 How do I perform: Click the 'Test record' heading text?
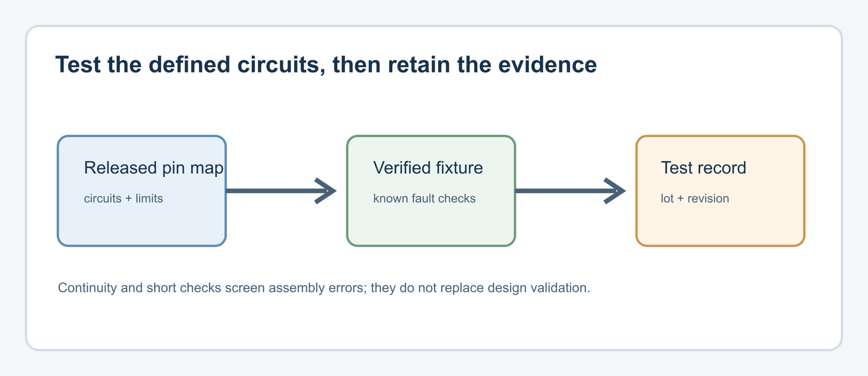pos(703,168)
